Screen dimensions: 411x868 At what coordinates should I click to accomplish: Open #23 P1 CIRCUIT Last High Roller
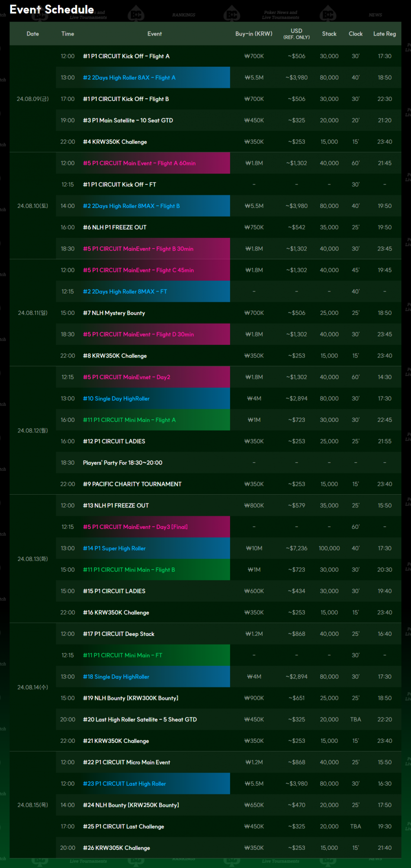(x=124, y=784)
